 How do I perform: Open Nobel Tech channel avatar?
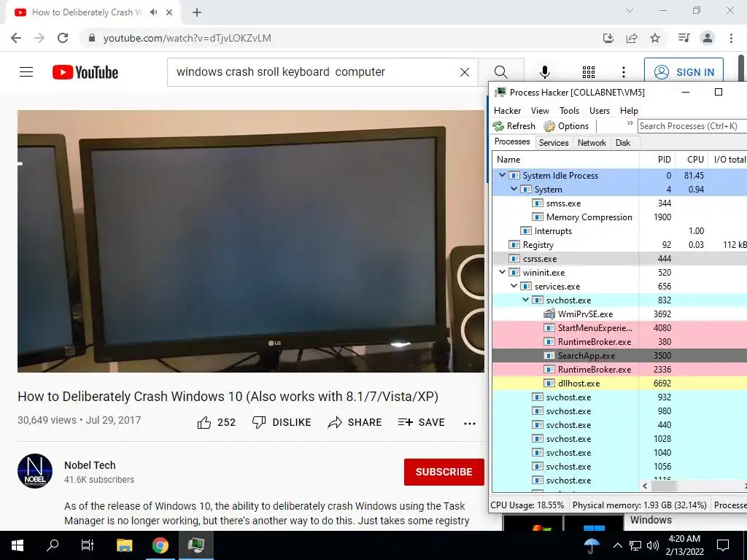(35, 471)
